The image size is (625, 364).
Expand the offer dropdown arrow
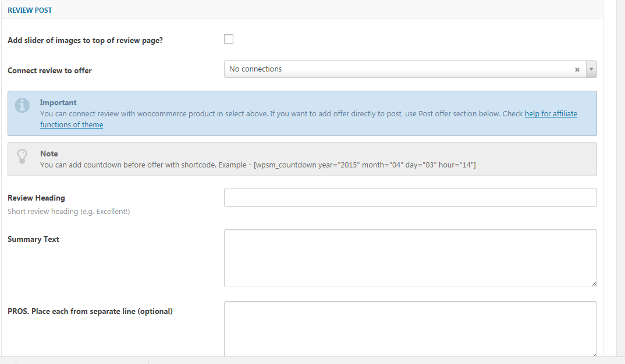pyautogui.click(x=591, y=69)
